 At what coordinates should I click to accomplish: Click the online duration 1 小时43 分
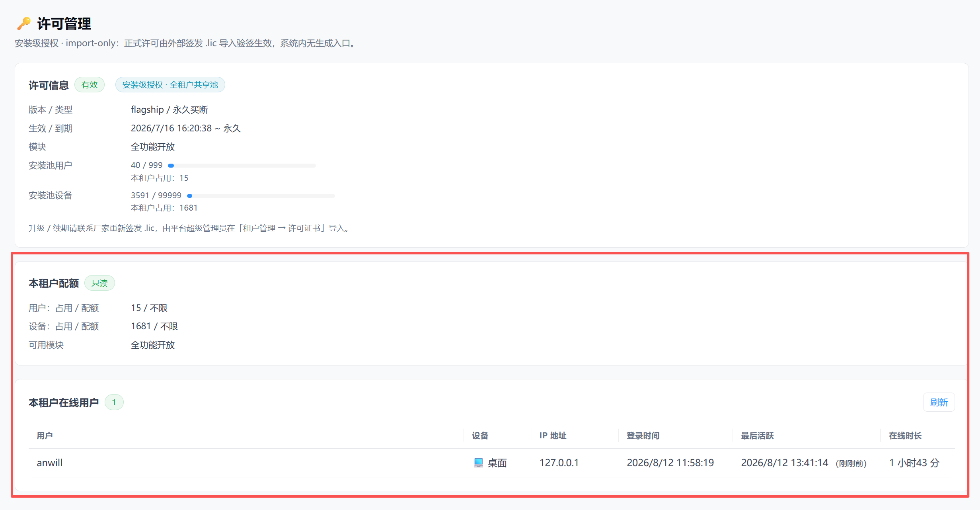pyautogui.click(x=914, y=463)
